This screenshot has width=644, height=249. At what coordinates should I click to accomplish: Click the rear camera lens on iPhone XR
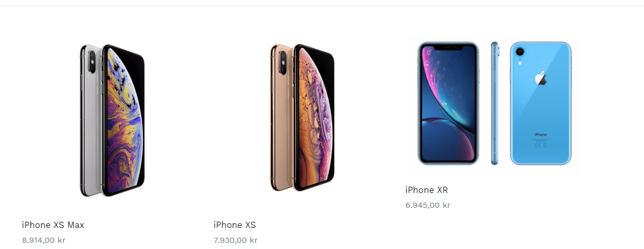point(520,52)
